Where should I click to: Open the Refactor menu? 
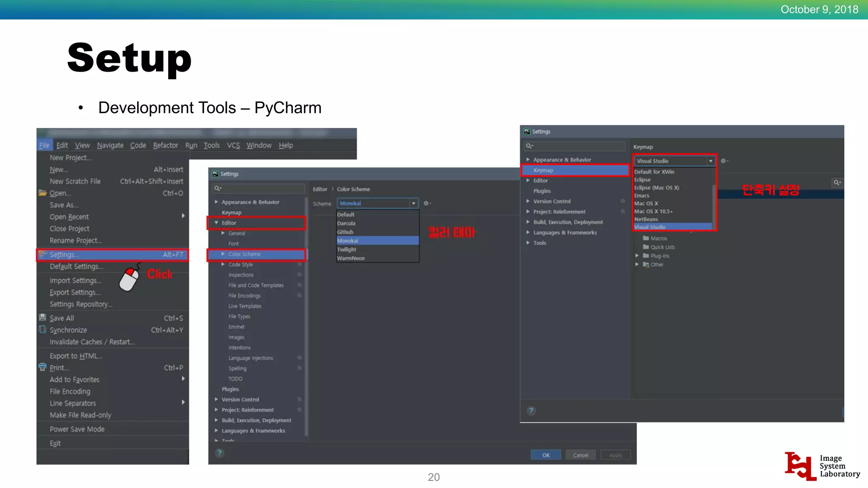point(166,145)
